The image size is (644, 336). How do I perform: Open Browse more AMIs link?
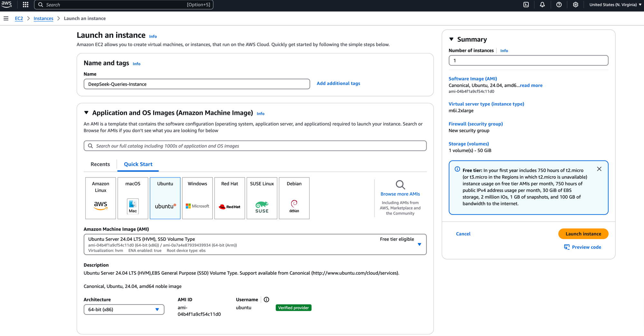pos(400,194)
